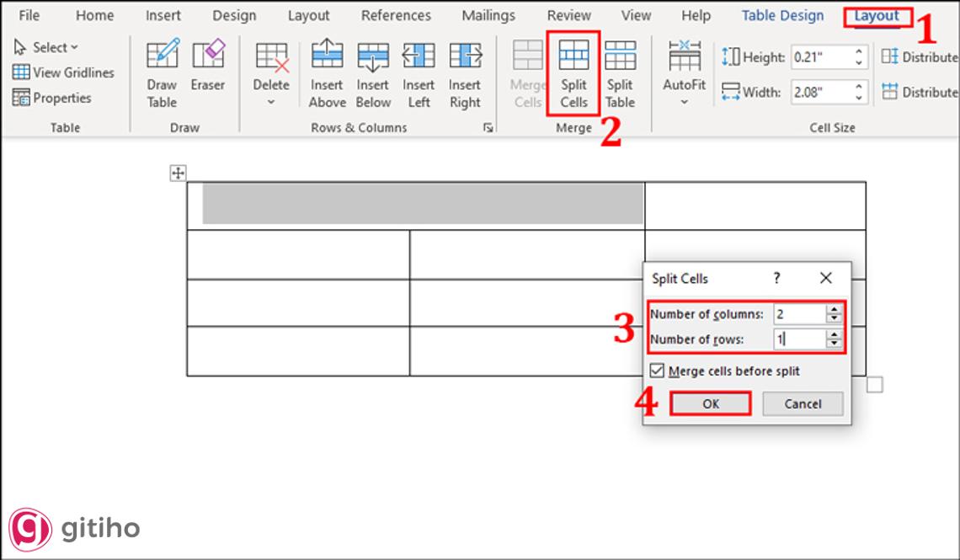Click the selected gray table cell
The height and width of the screenshot is (560, 960).
pos(423,203)
